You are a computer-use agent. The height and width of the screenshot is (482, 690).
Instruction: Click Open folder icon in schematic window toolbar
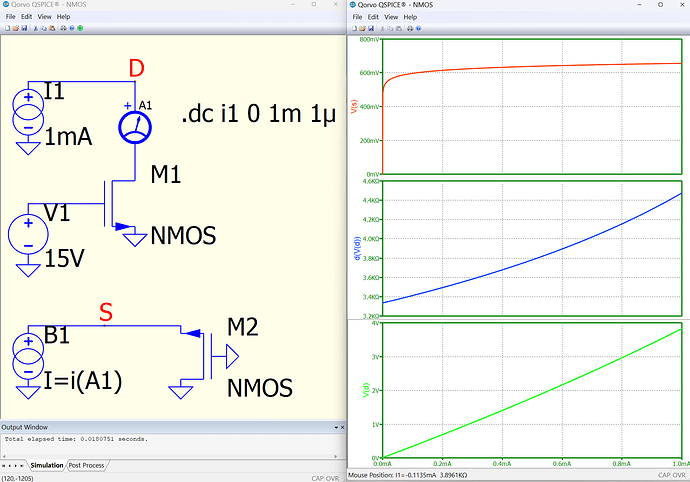(x=16, y=28)
